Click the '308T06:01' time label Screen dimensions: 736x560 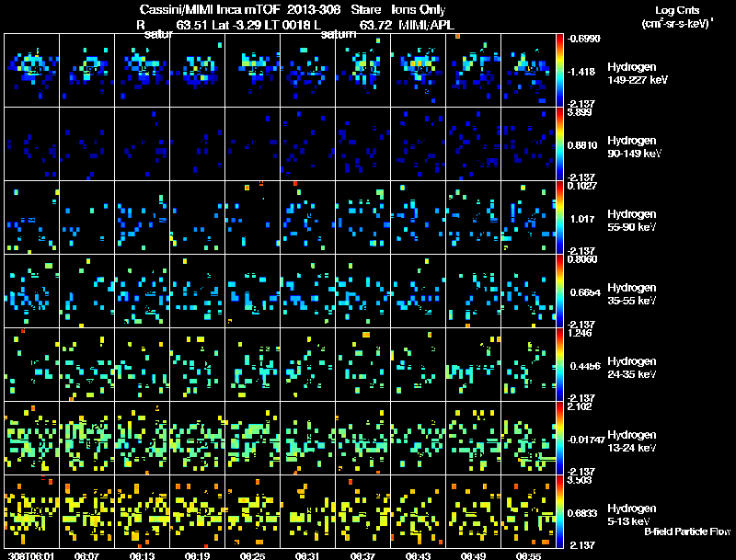click(x=31, y=555)
